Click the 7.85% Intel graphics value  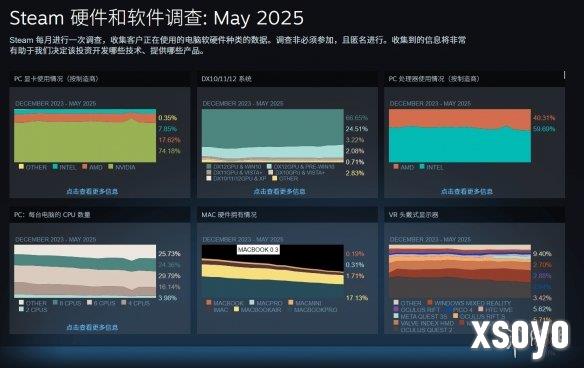[x=167, y=129]
